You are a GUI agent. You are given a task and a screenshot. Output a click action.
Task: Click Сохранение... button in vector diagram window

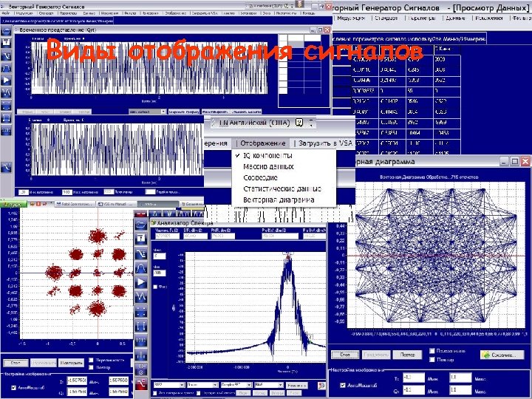(502, 355)
